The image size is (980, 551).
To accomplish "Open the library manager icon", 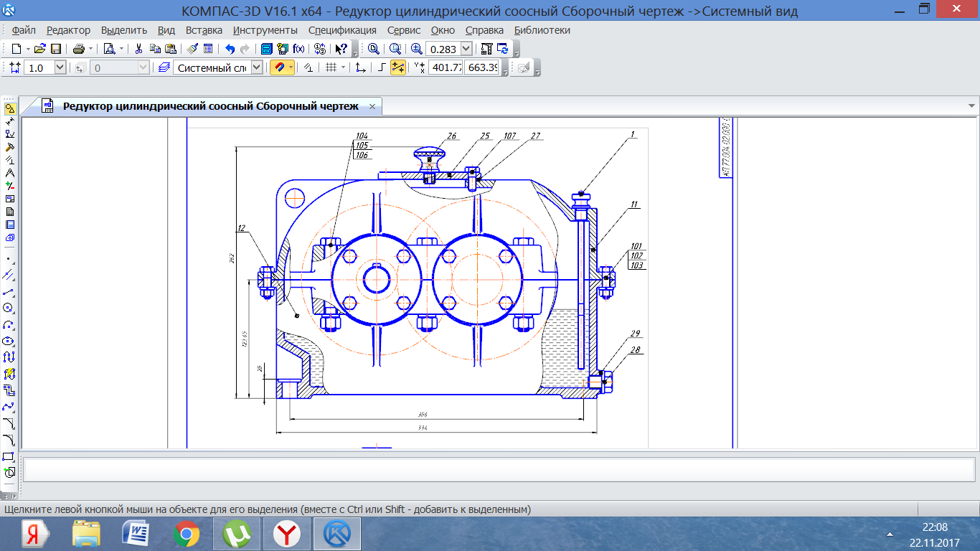I will click(x=266, y=49).
